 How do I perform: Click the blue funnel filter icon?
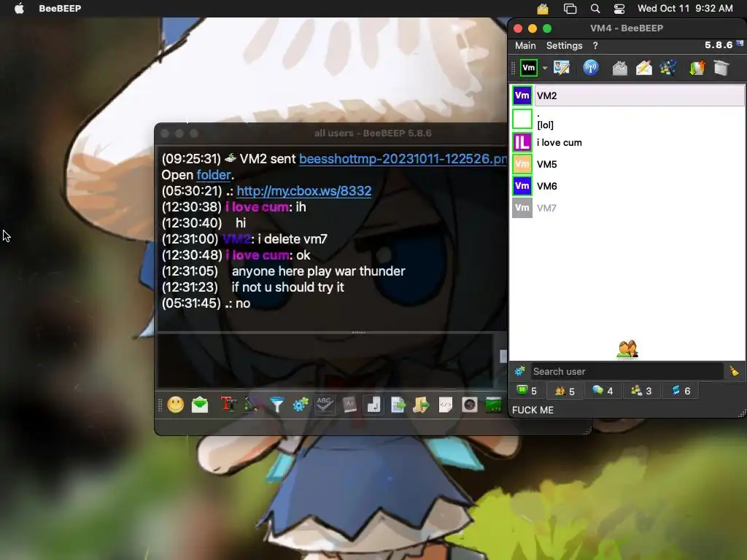click(276, 405)
